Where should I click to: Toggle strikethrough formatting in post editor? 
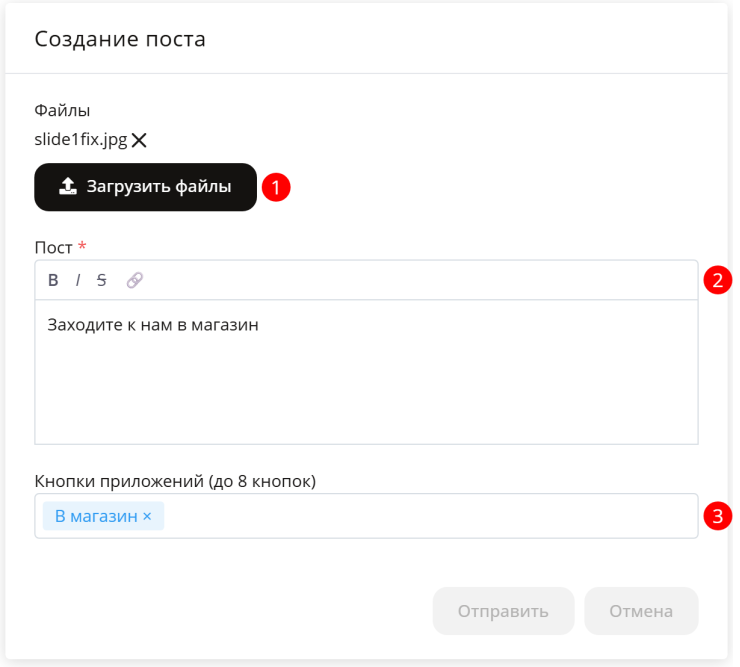pos(101,280)
